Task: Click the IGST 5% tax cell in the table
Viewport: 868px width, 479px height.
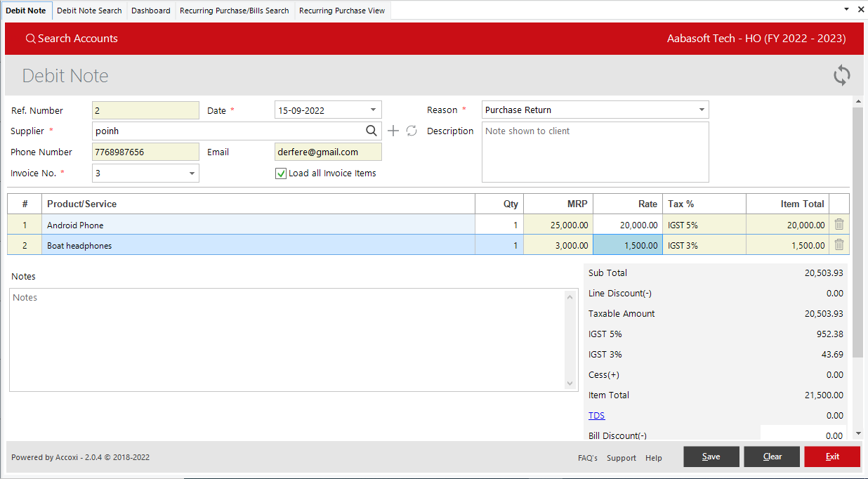Action: pyautogui.click(x=704, y=225)
